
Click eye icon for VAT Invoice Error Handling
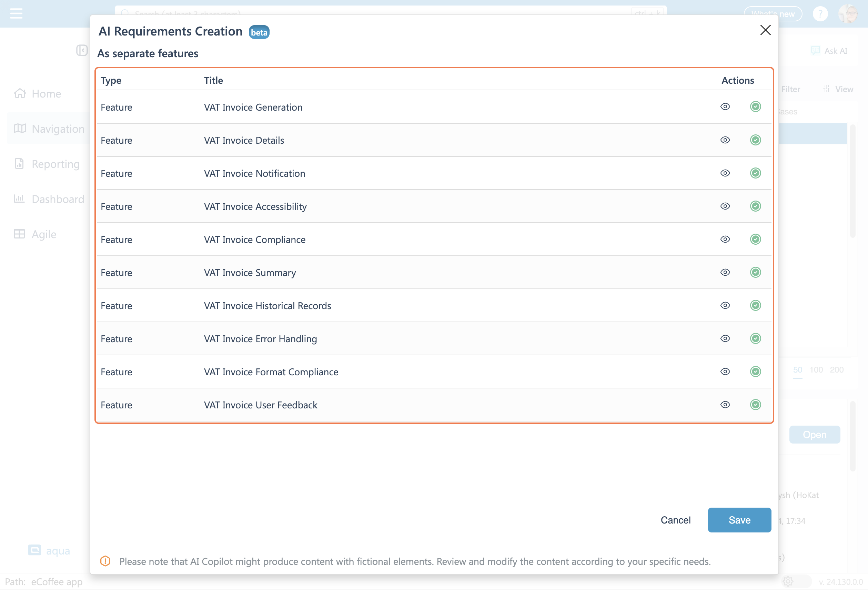(725, 339)
